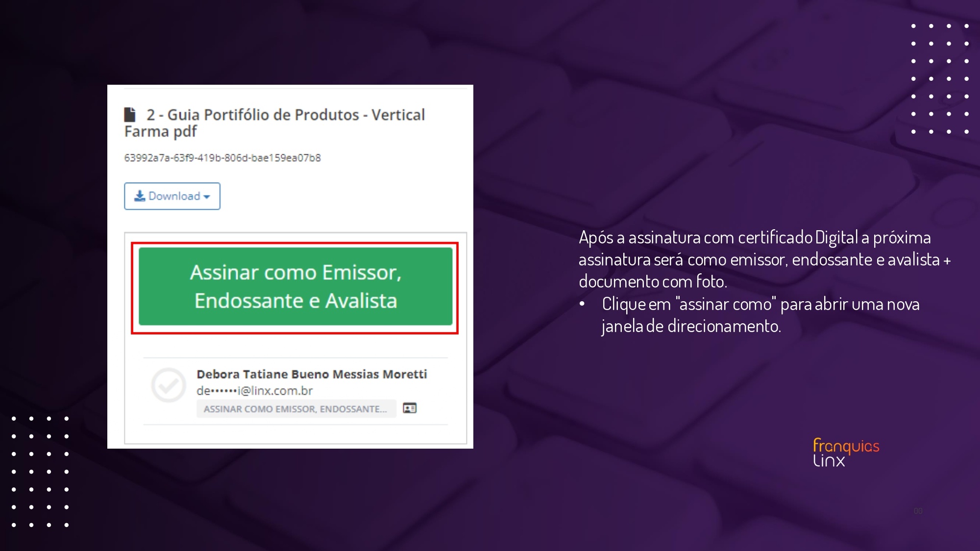Click the slide number 00
The width and height of the screenshot is (980, 551).
(x=918, y=511)
